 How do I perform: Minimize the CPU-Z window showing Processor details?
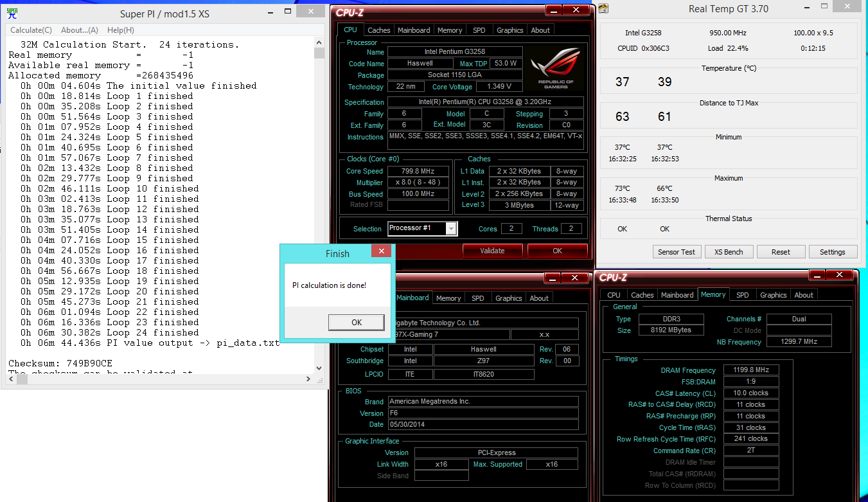coord(553,10)
